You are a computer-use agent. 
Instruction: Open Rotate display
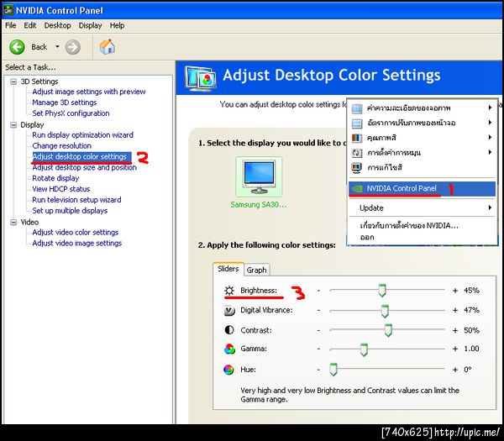[55, 178]
